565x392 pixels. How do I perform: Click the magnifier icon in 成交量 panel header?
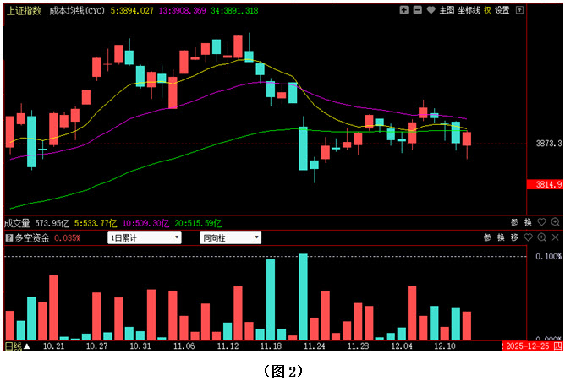point(555,222)
